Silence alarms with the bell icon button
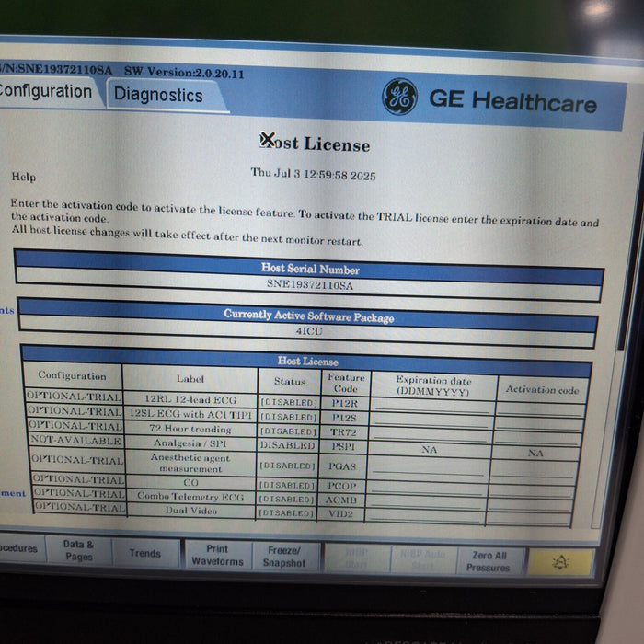Image resolution: width=644 pixels, height=644 pixels. click(561, 561)
